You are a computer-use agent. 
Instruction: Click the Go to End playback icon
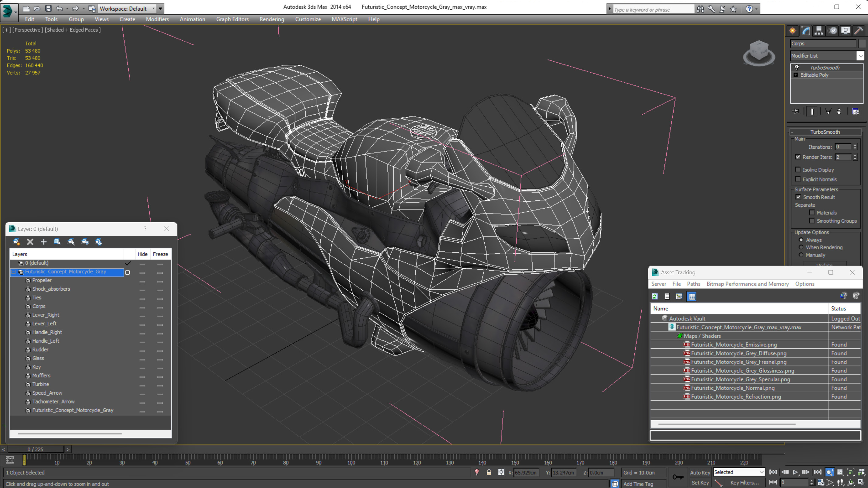point(818,472)
